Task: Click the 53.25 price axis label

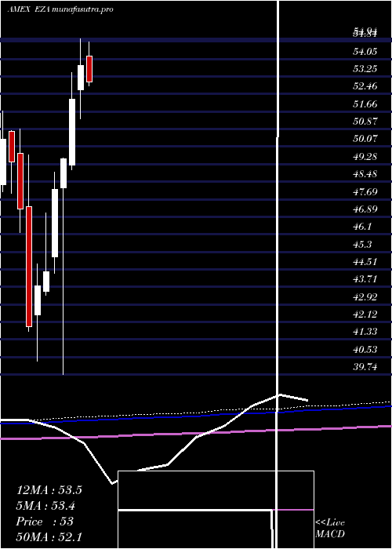Action: tap(365, 69)
